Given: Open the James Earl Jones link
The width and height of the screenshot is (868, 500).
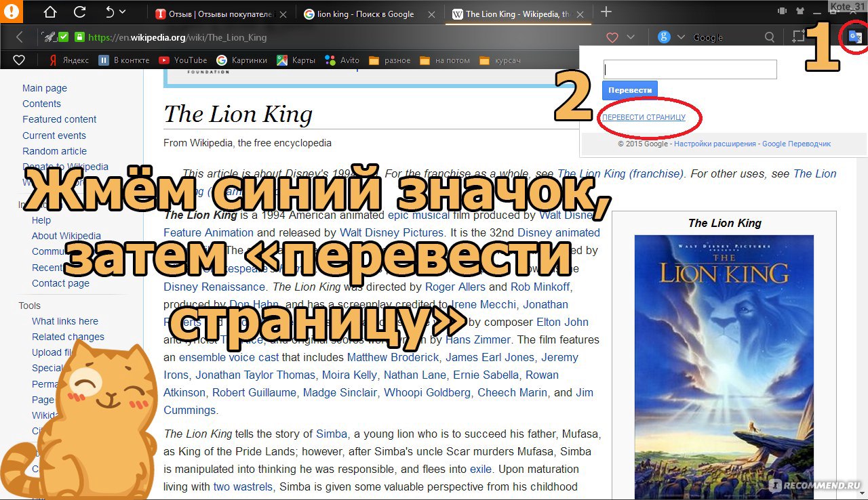Looking at the screenshot, I should (x=490, y=357).
